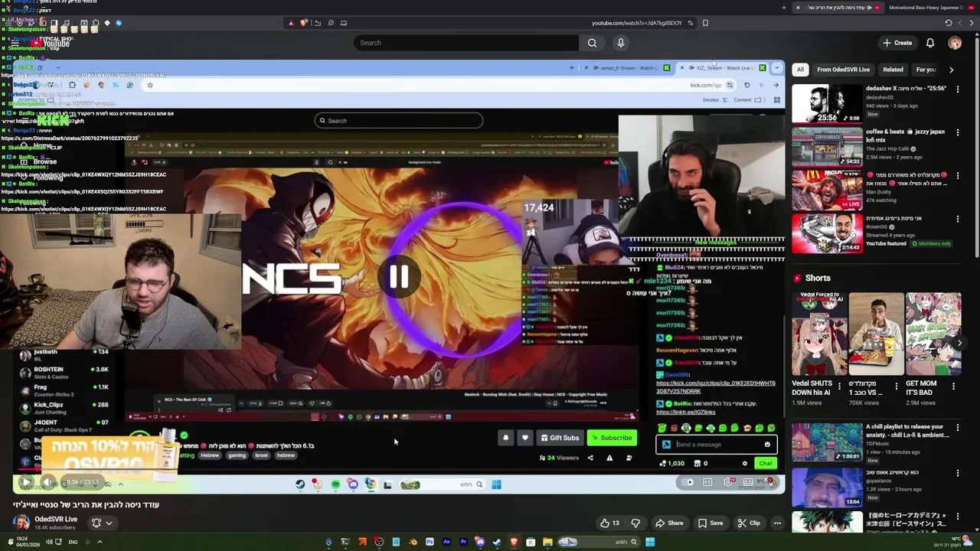The width and height of the screenshot is (980, 551).
Task: Open linktr.ee/IGZlinks chat link
Action: [x=685, y=412]
